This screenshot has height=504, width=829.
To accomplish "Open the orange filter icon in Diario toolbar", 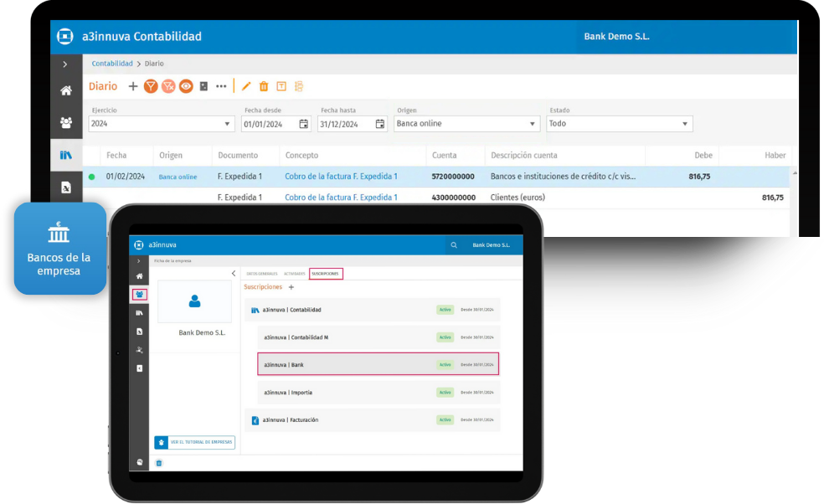I will [x=151, y=86].
